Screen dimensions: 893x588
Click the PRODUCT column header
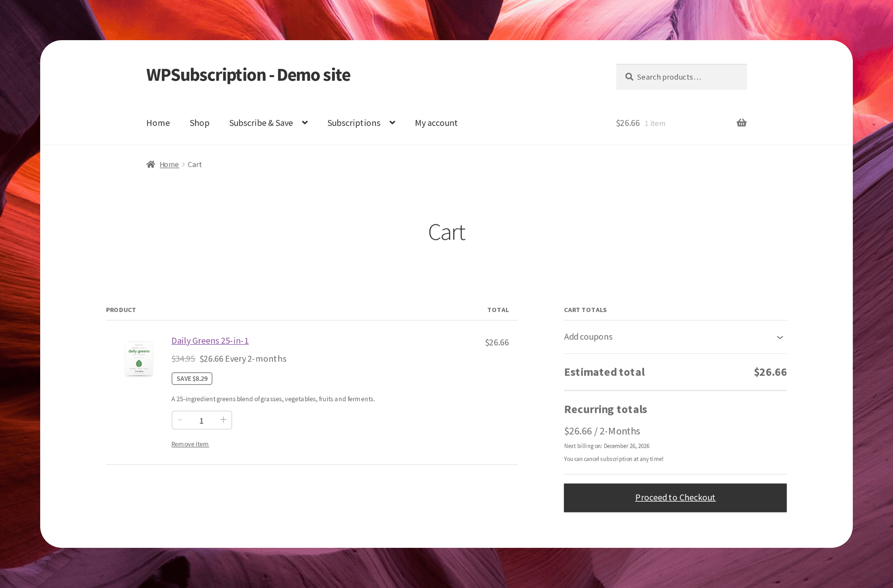coord(121,310)
